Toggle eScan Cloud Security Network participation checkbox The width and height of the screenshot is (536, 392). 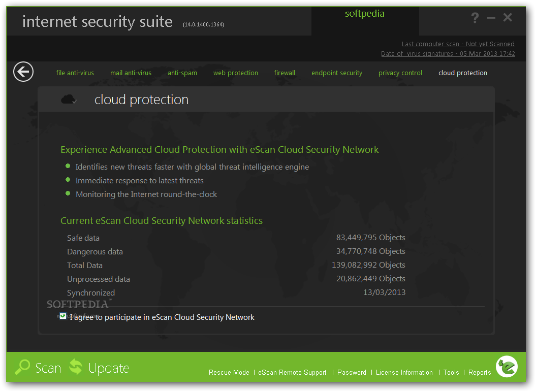point(63,316)
